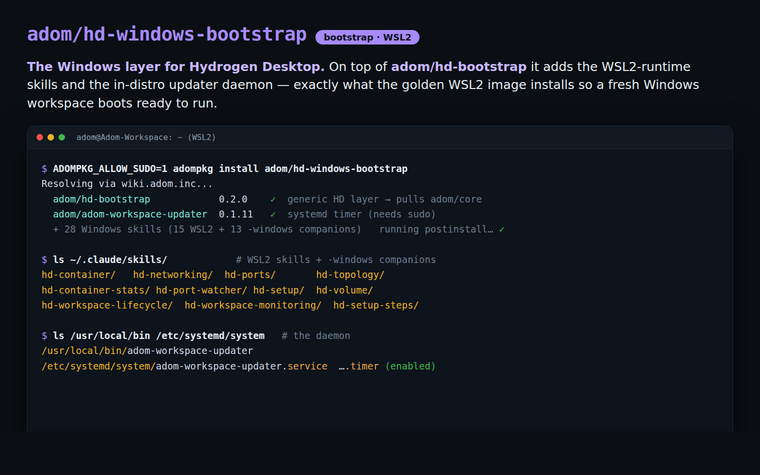
Task: Click 'Resolving via wiki.adom.inc...' line
Action: pyautogui.click(x=127, y=184)
